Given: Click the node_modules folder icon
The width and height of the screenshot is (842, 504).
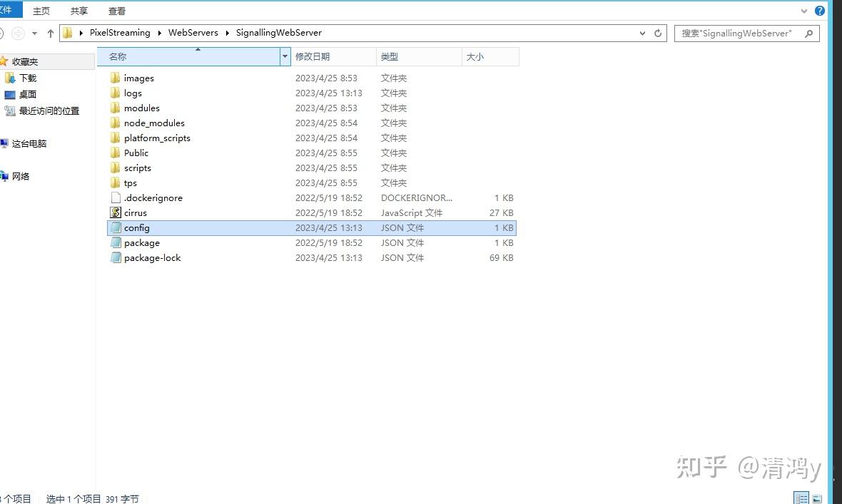Looking at the screenshot, I should click(116, 123).
